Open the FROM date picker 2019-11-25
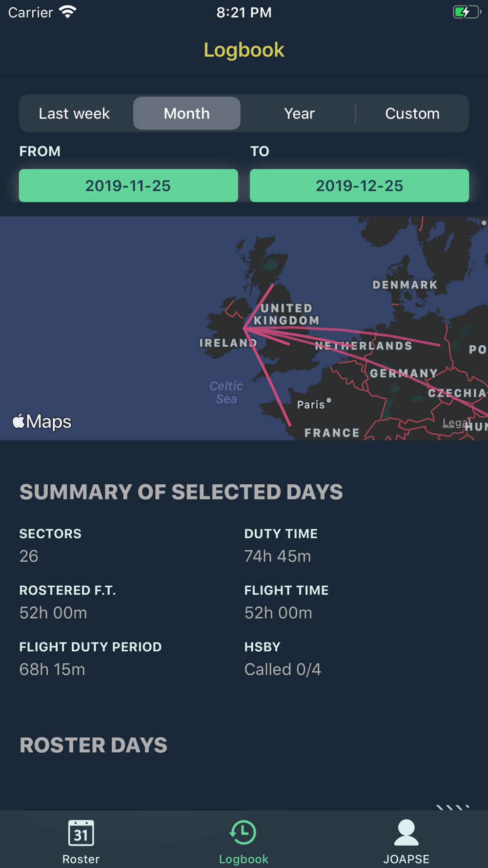 (x=128, y=186)
